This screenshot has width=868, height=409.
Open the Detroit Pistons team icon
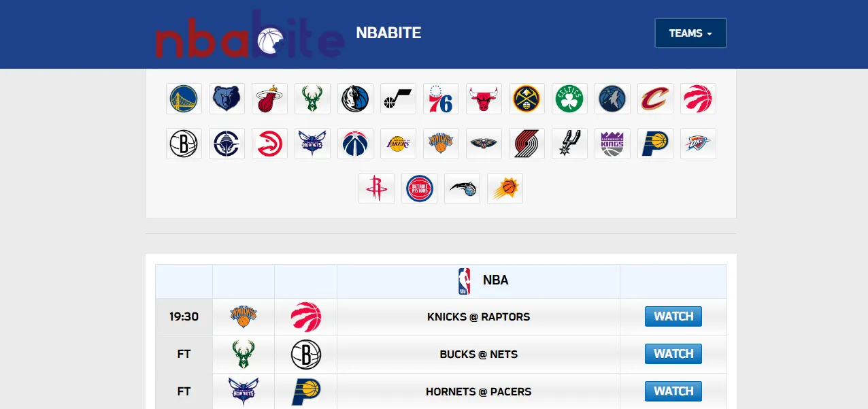tap(419, 189)
